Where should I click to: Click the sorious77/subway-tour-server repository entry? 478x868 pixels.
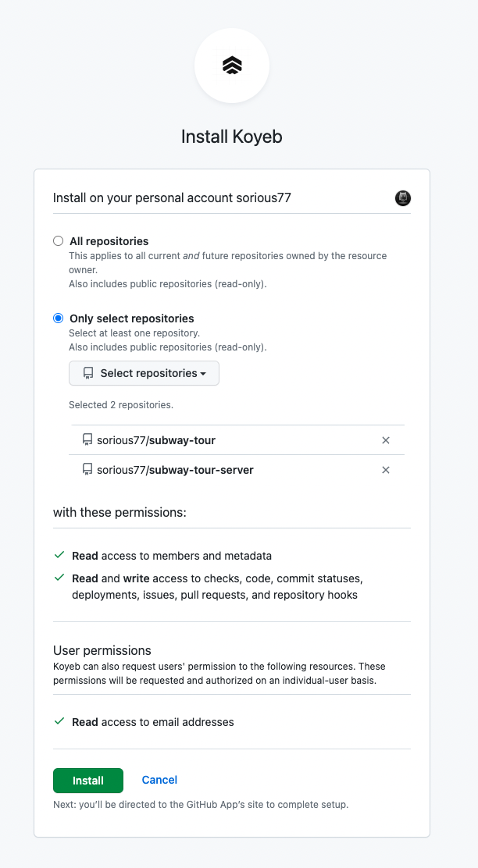(x=175, y=470)
